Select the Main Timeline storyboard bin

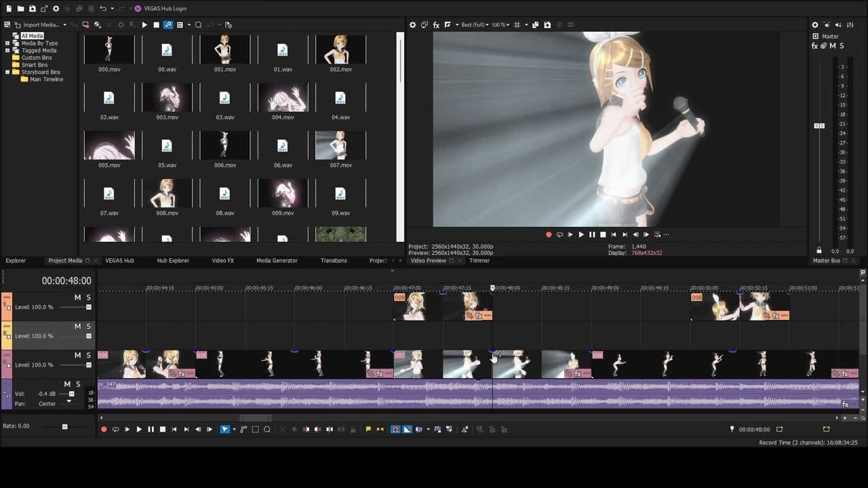pyautogui.click(x=46, y=79)
